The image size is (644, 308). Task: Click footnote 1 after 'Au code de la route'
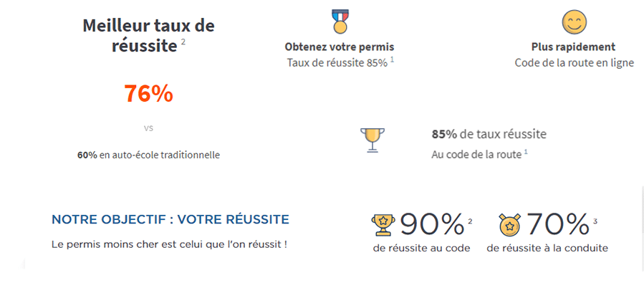(x=526, y=152)
